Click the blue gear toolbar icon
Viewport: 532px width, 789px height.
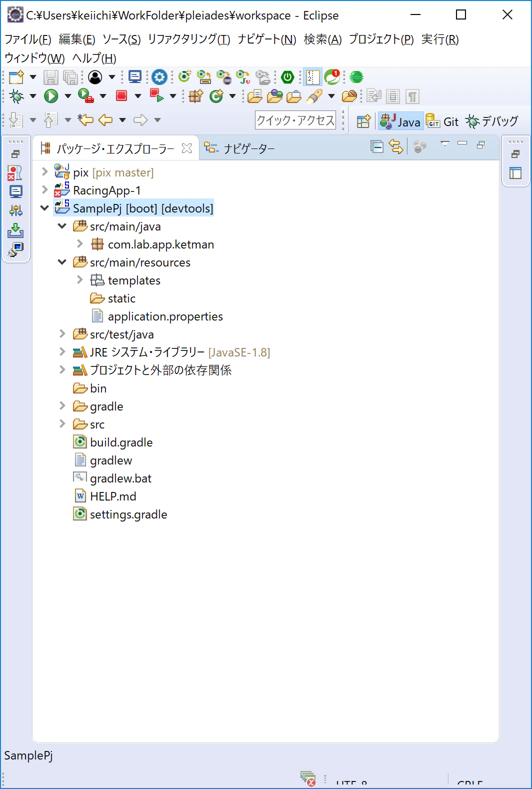click(x=159, y=77)
